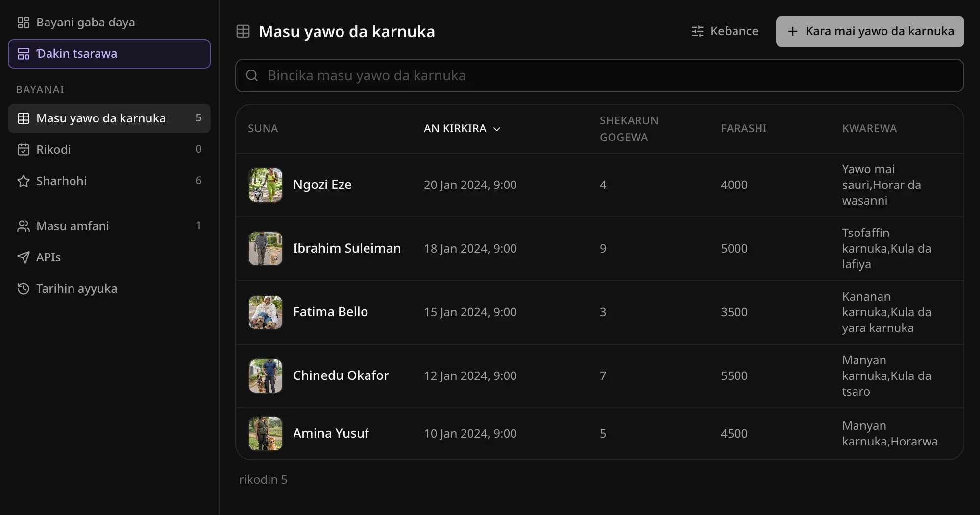Image resolution: width=980 pixels, height=515 pixels.
Task: Click the Keɓance sliders icon
Action: (698, 31)
